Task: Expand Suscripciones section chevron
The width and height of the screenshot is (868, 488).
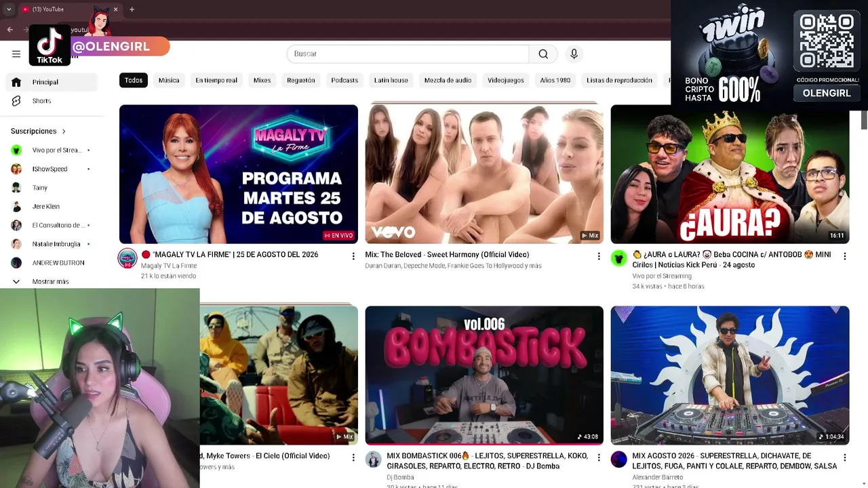Action: click(x=64, y=131)
